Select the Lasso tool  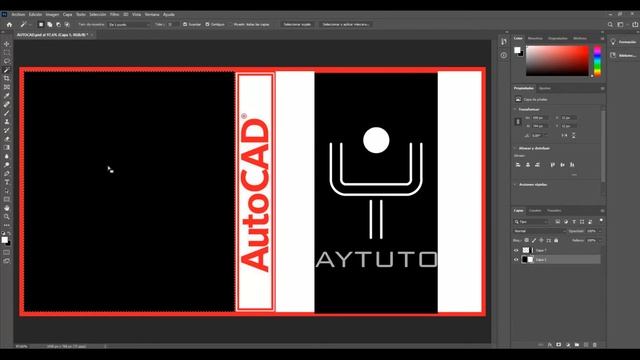tap(7, 61)
